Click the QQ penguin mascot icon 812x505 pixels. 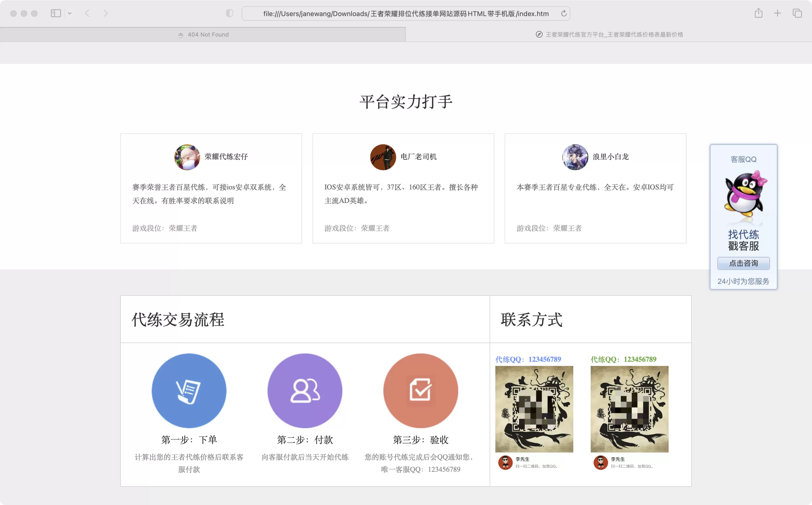pyautogui.click(x=746, y=194)
